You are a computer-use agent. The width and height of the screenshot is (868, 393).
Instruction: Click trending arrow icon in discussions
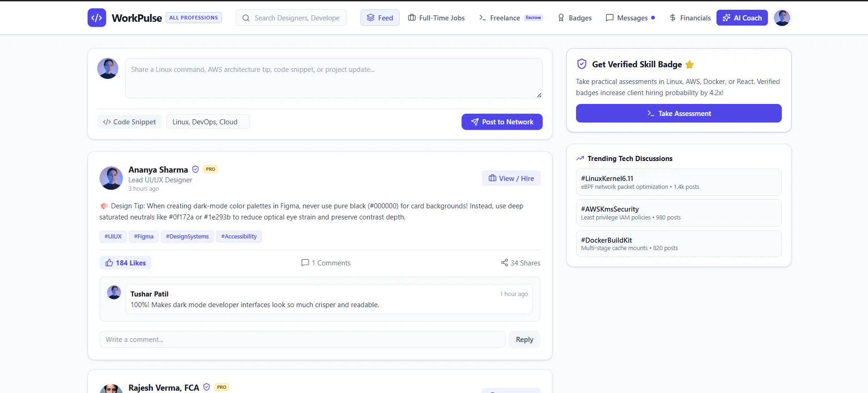pos(580,158)
